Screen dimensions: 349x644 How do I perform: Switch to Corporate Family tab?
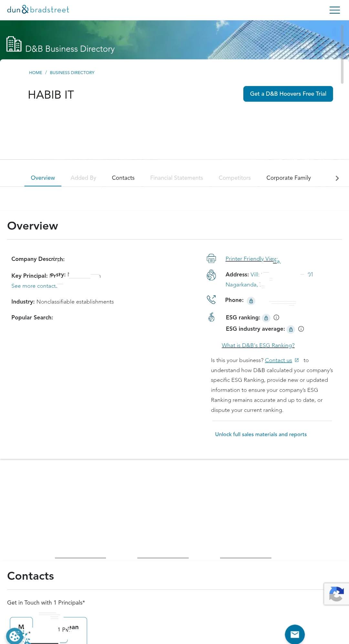(289, 178)
